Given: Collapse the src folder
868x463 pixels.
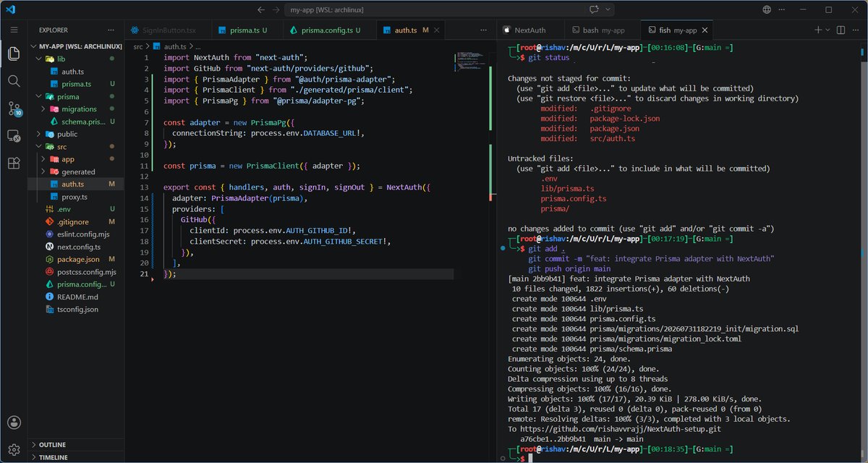Looking at the screenshot, I should [76, 147].
